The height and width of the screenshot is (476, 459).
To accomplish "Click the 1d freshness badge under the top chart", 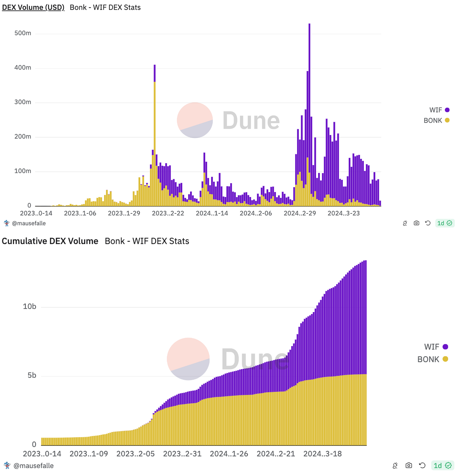I will (444, 223).
